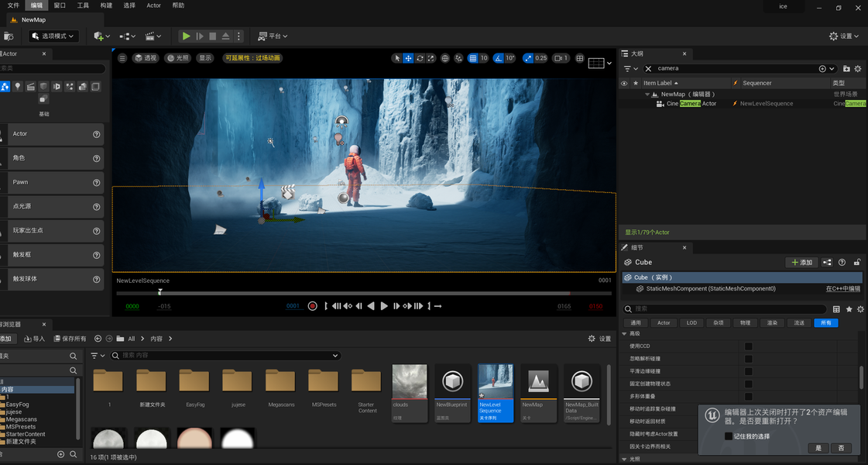Check the 记住我的选择 checkbox
868x465 pixels.
[x=728, y=436]
